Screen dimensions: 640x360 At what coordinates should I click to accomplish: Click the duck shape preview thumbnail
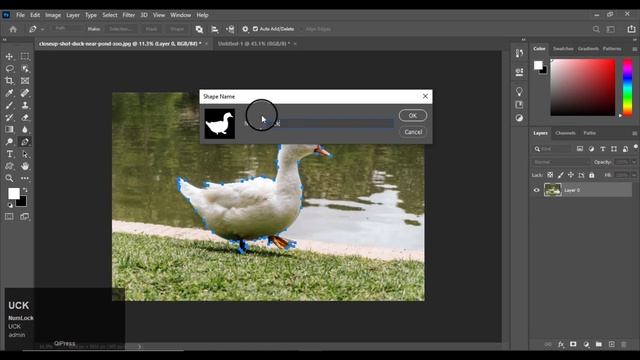tap(220, 124)
